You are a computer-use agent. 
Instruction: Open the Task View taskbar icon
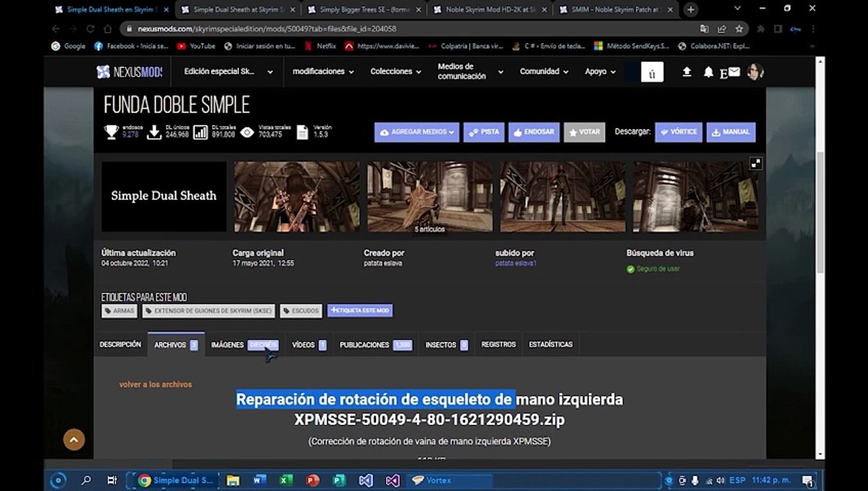tap(112, 480)
